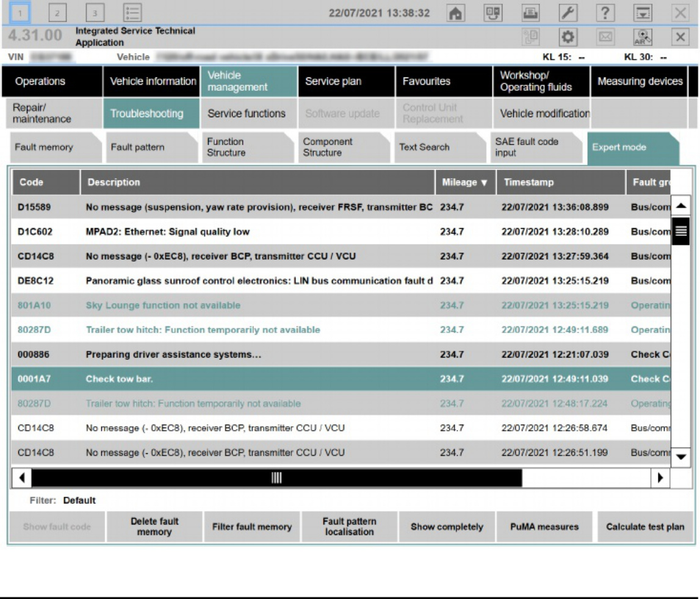Click the Calculate test plan button
This screenshot has width=700, height=599.
point(645,526)
